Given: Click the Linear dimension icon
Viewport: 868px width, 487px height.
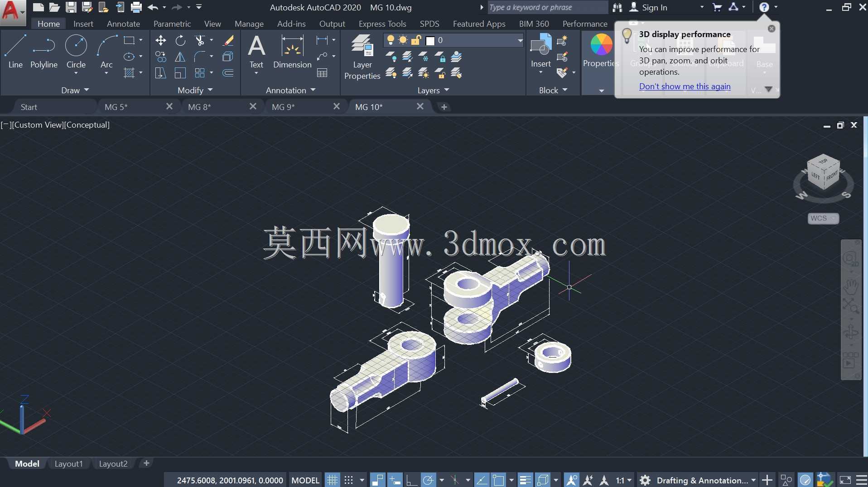Looking at the screenshot, I should coord(322,40).
